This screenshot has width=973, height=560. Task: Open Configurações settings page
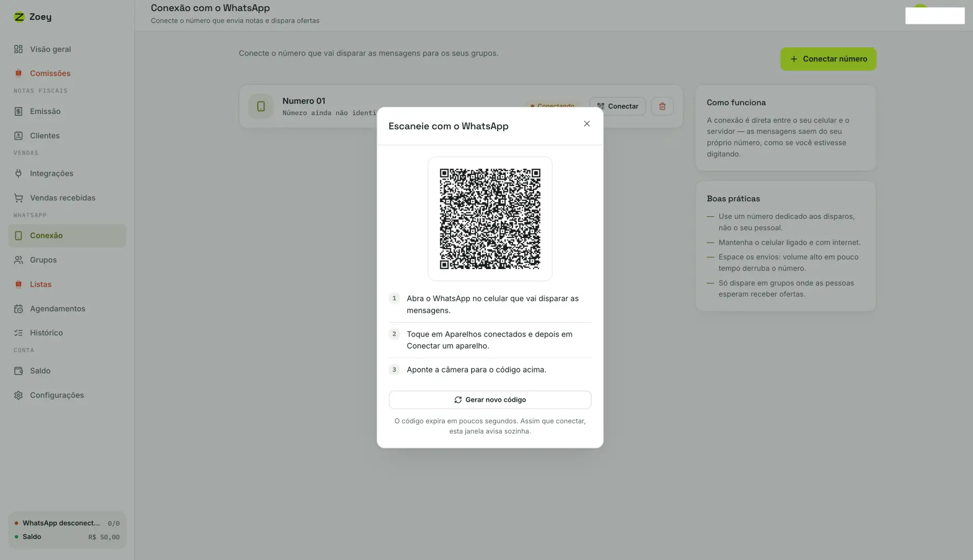67,395
